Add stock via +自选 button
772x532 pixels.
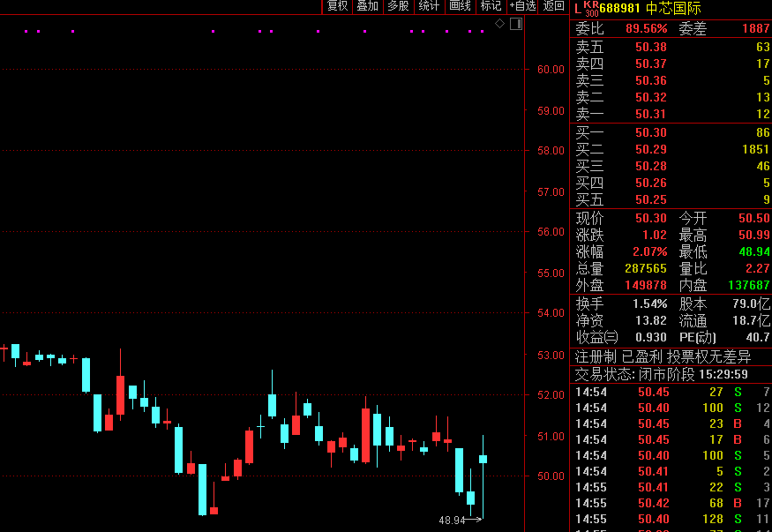click(522, 6)
